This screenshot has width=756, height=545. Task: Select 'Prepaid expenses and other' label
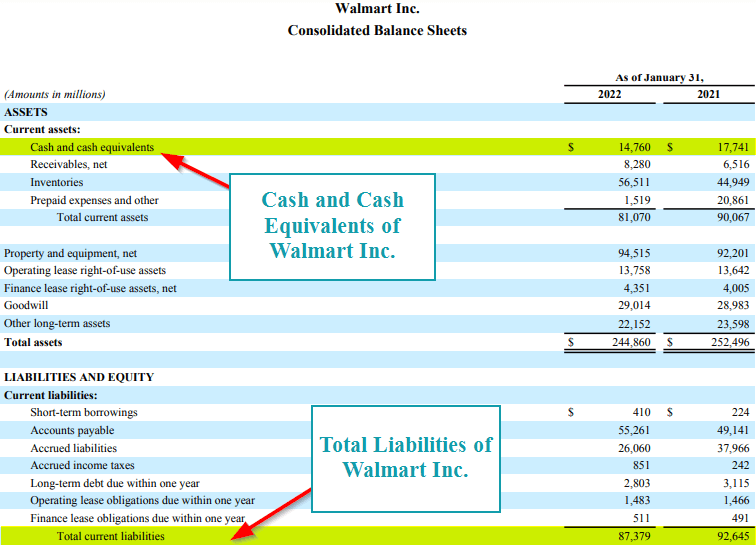pos(94,200)
